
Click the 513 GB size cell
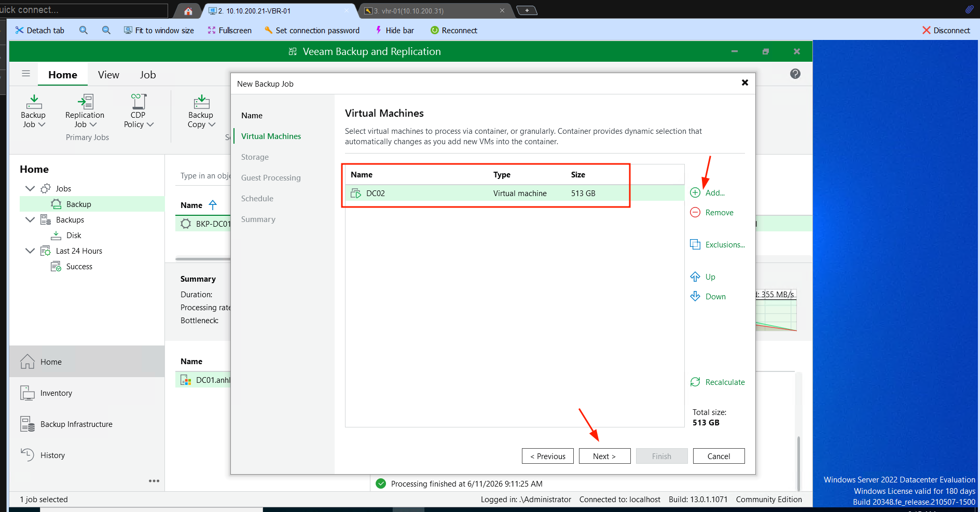583,193
